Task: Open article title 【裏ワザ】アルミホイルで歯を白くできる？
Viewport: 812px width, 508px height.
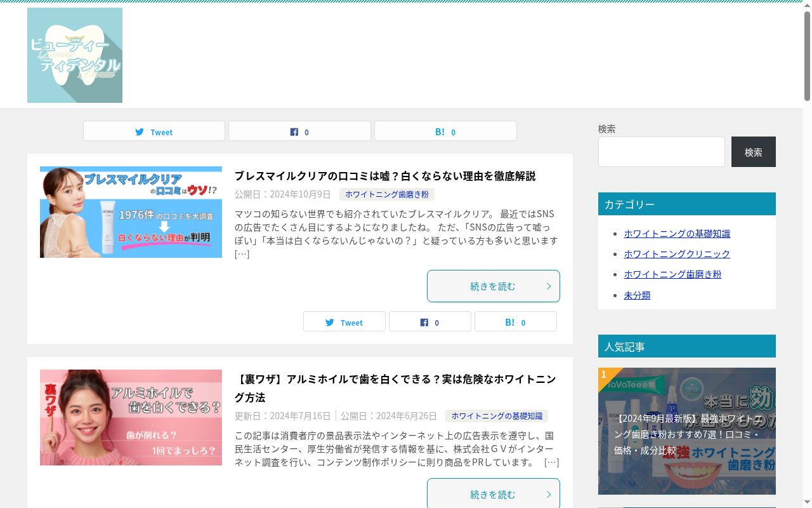Action: 395,388
